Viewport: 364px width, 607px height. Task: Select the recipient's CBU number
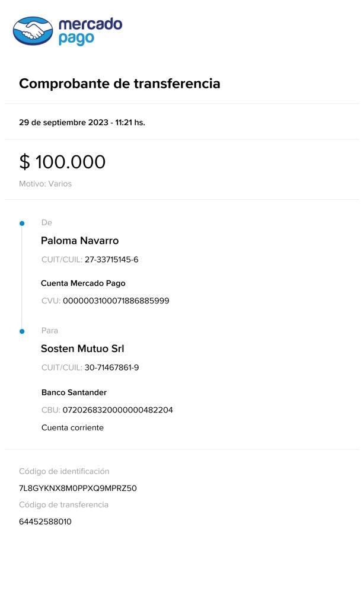pos(117,410)
